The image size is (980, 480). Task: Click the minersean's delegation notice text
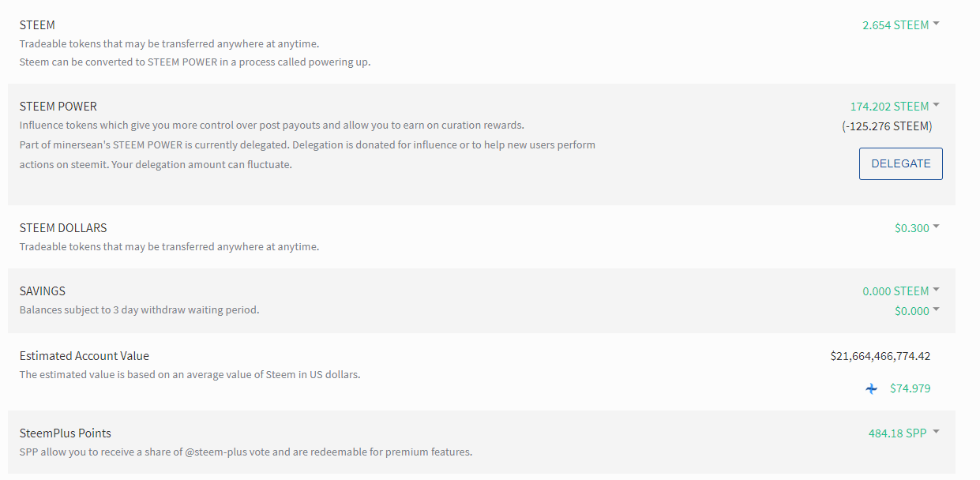coord(307,145)
